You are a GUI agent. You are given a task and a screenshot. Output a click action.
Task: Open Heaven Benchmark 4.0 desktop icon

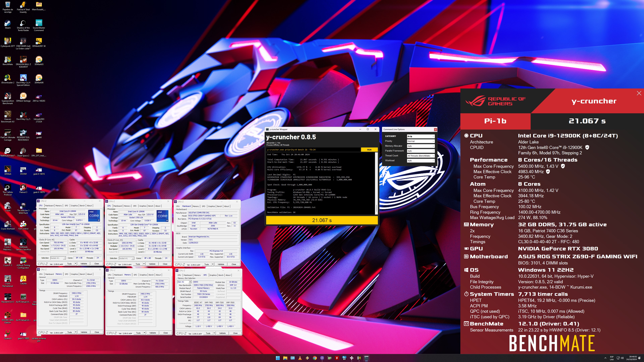pyautogui.click(x=8, y=117)
